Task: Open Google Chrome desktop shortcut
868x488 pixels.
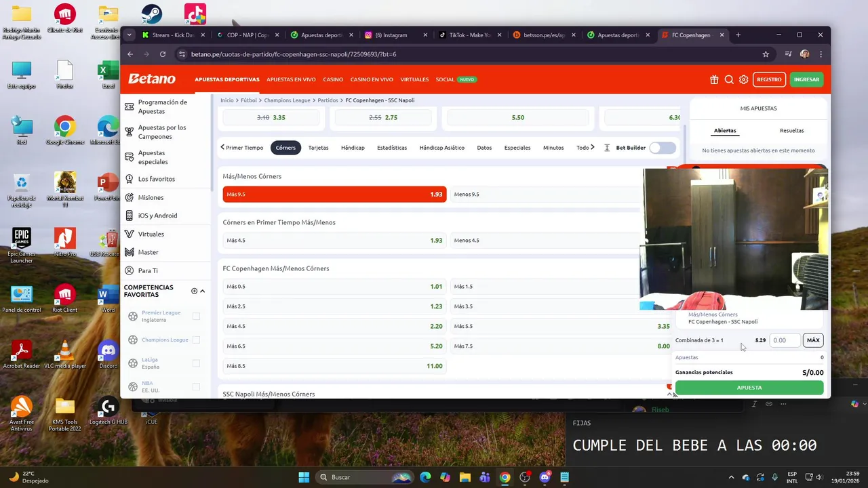Action: pos(65,131)
